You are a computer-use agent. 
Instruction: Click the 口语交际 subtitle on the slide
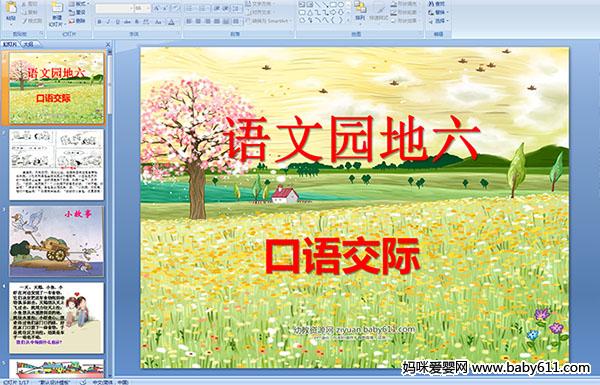pyautogui.click(x=342, y=256)
